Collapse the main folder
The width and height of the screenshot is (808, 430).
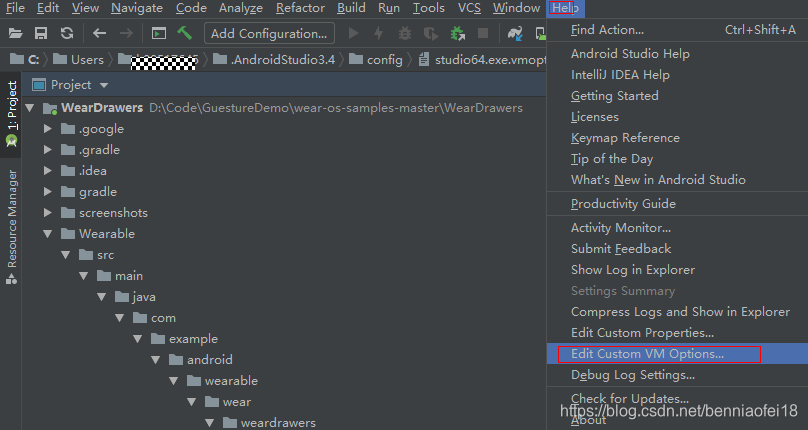pos(84,276)
